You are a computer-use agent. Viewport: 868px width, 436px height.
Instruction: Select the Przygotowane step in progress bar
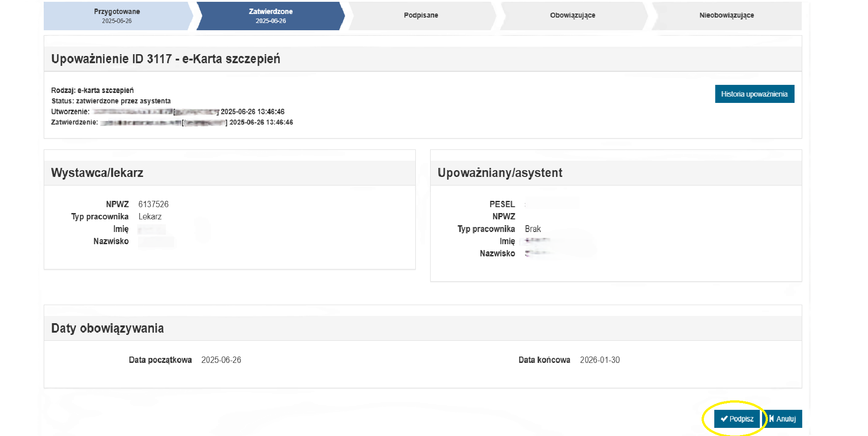[x=117, y=16]
